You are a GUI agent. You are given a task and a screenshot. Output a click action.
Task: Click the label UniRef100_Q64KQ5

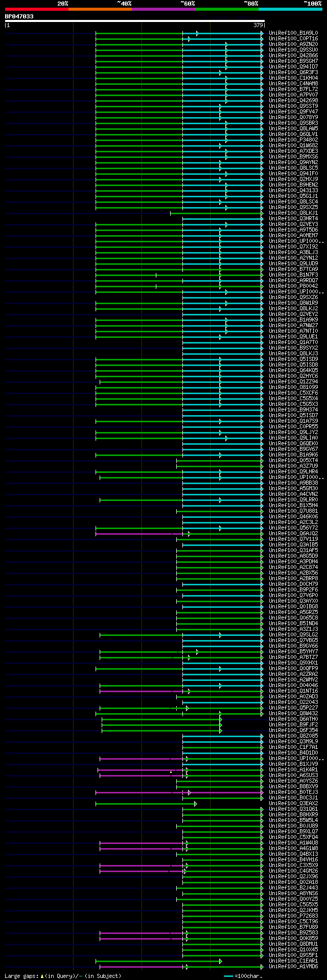(293, 370)
